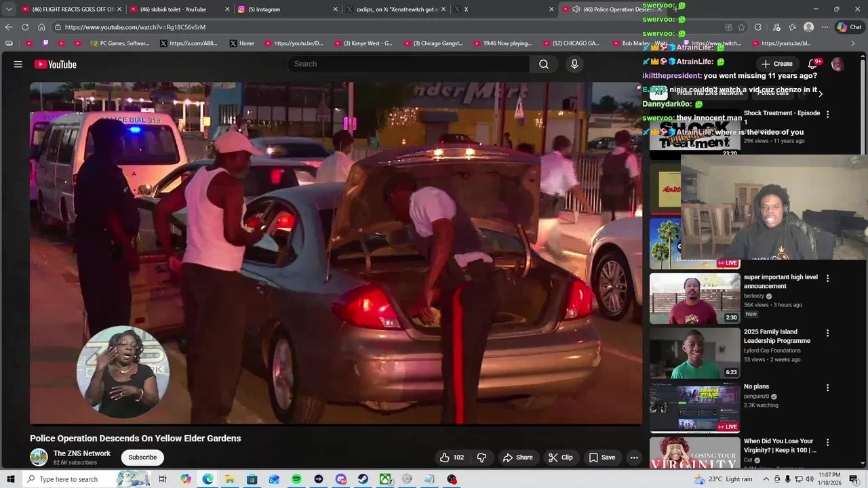Open Discord from the taskbar
Viewport: 868px width, 488px height.
[340, 479]
